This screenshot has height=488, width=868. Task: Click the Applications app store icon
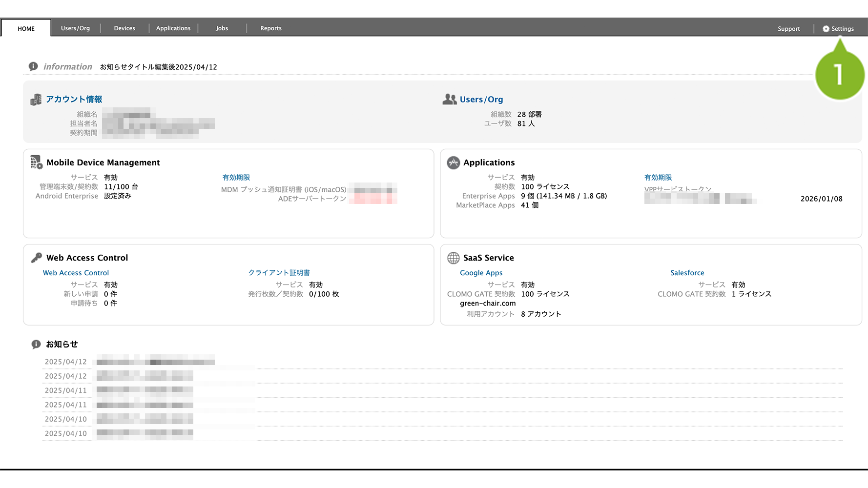[454, 163]
